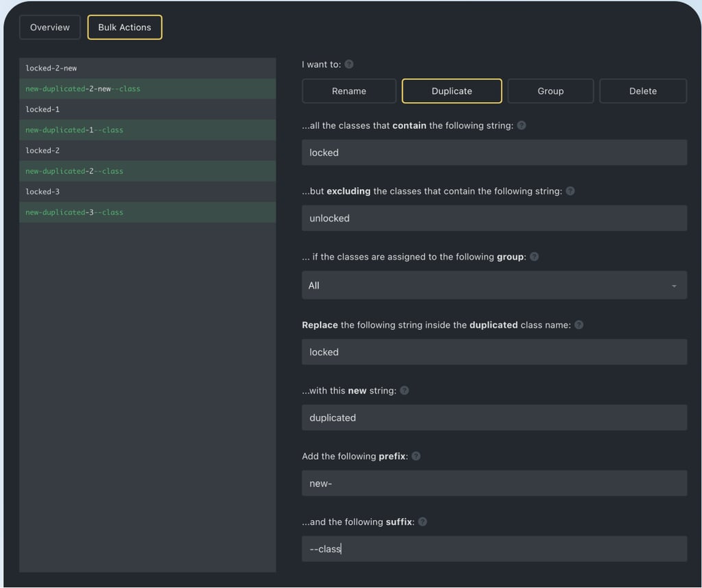The width and height of the screenshot is (702, 588).
Task: Click help icon for Replace string label
Action: point(579,325)
